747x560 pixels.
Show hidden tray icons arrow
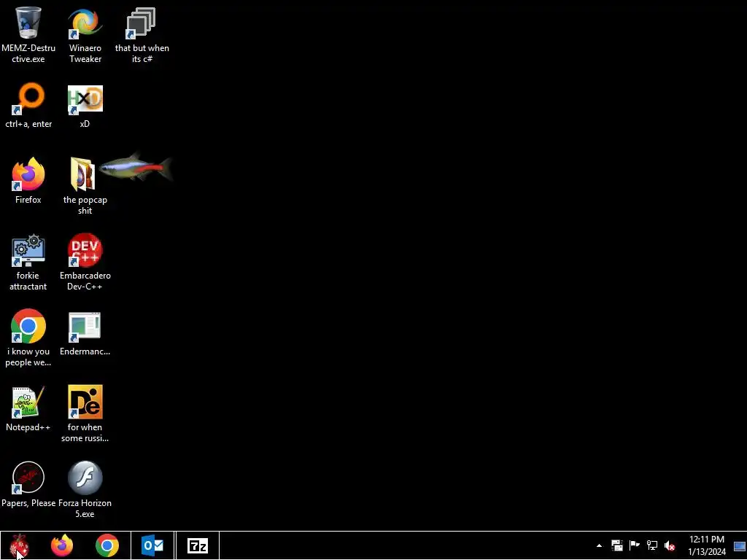pos(599,545)
